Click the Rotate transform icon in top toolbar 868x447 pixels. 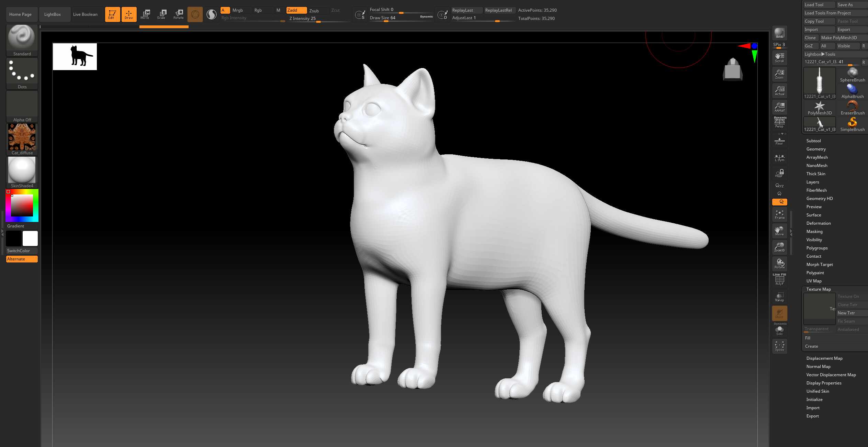(178, 14)
